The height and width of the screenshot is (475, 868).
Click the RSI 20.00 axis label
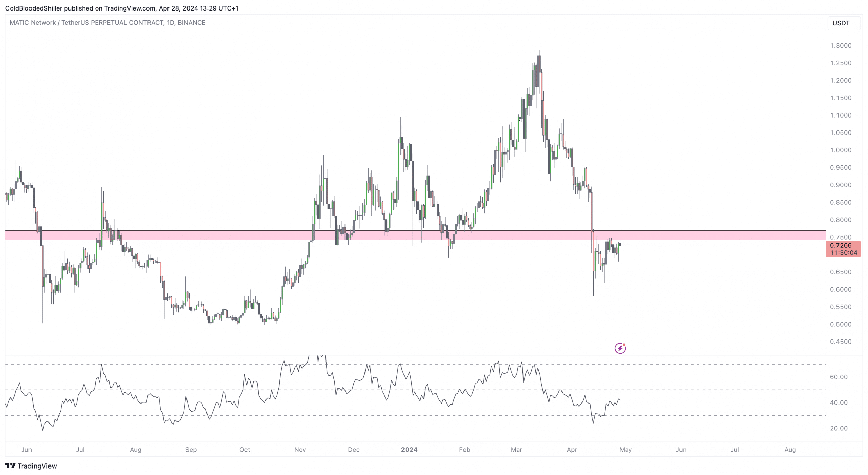click(839, 428)
